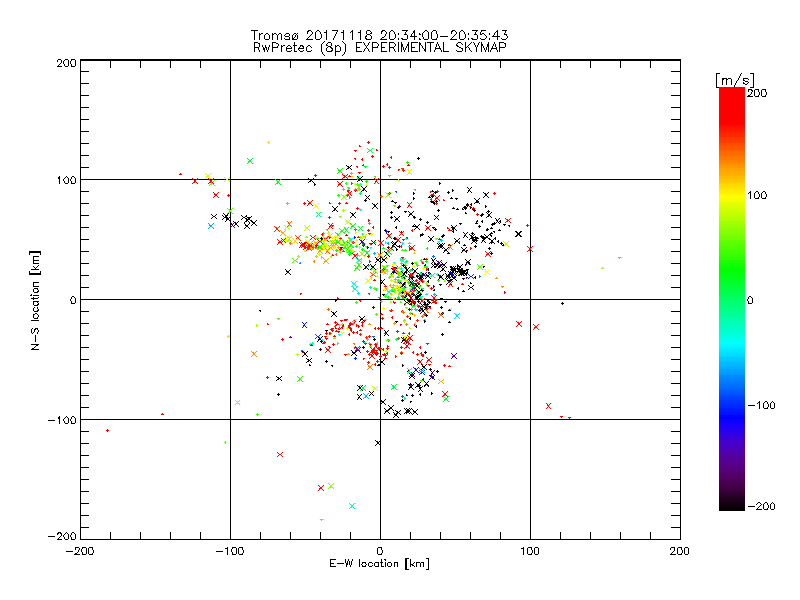Click the x-axis tick label '-100'
Viewport: 800px width, 600px height.
coord(230,551)
